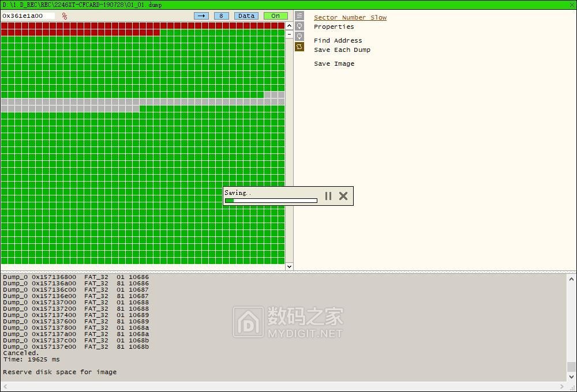The image size is (577, 392).
Task: Select the log line 0x157137400
Action: point(76,315)
